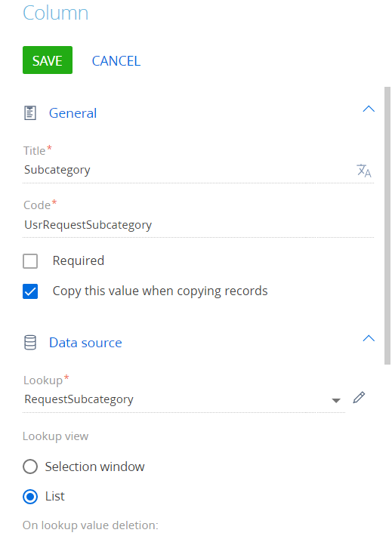Select the Selection window radio option

30,467
